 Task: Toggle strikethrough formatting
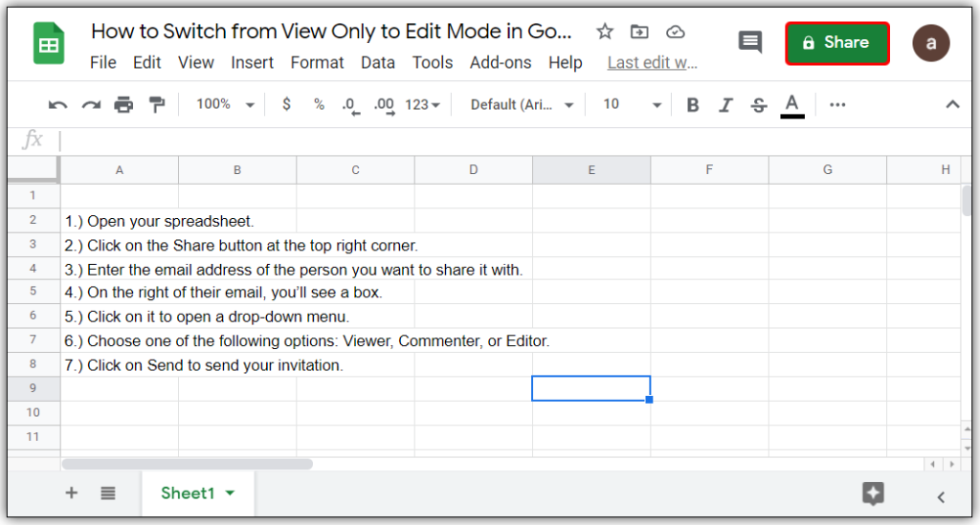759,105
